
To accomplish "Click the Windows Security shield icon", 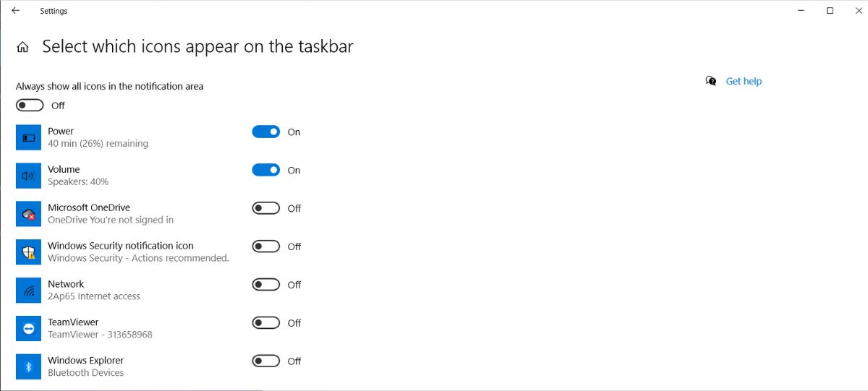I will (29, 252).
